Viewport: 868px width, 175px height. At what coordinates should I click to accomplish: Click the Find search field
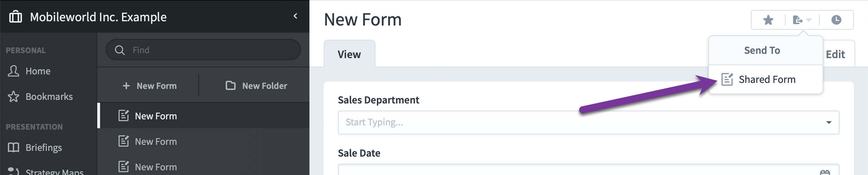203,50
